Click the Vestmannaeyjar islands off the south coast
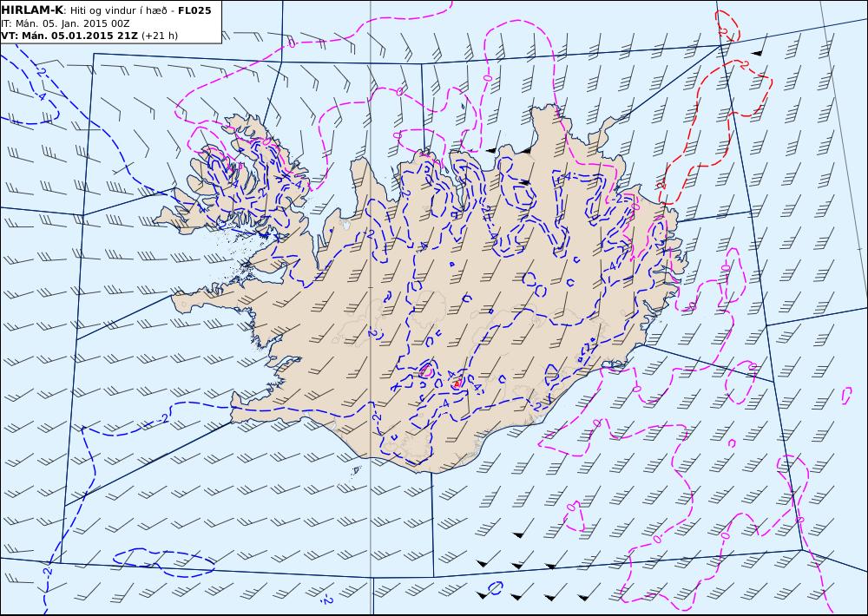 357,470
